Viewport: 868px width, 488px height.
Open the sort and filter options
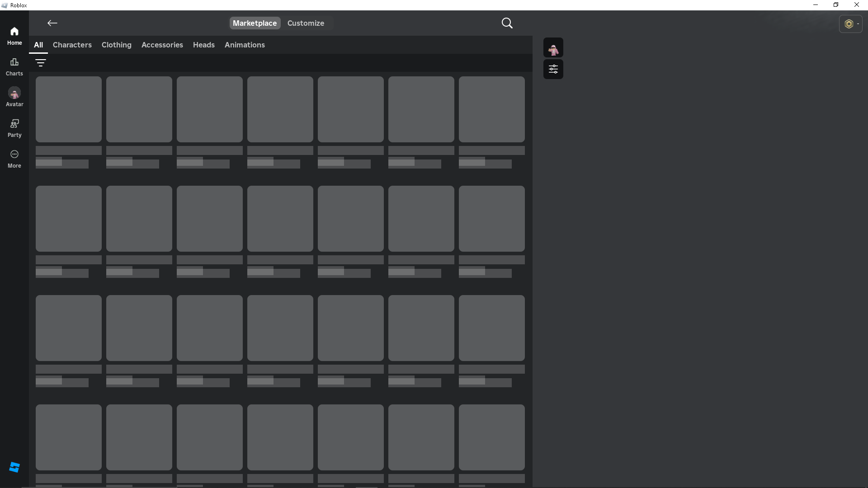pyautogui.click(x=41, y=63)
